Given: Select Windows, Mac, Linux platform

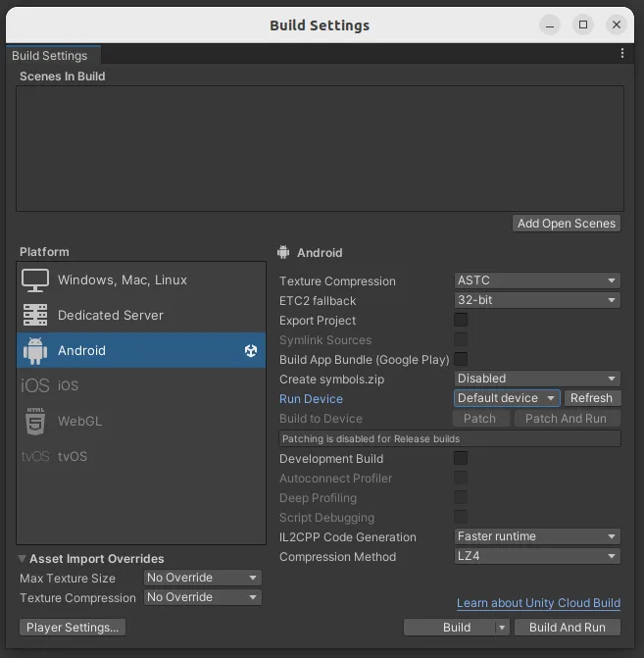Looking at the screenshot, I should (x=141, y=280).
